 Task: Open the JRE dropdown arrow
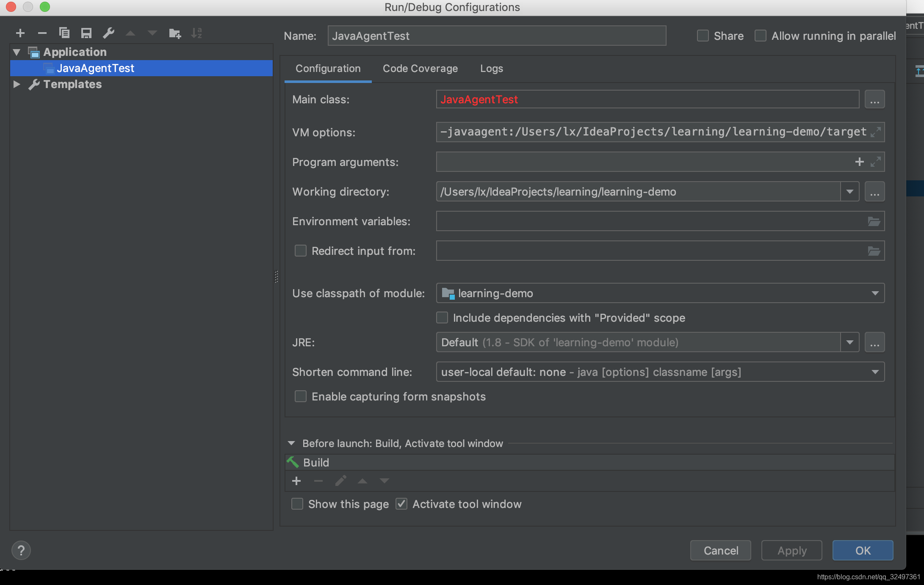click(849, 342)
